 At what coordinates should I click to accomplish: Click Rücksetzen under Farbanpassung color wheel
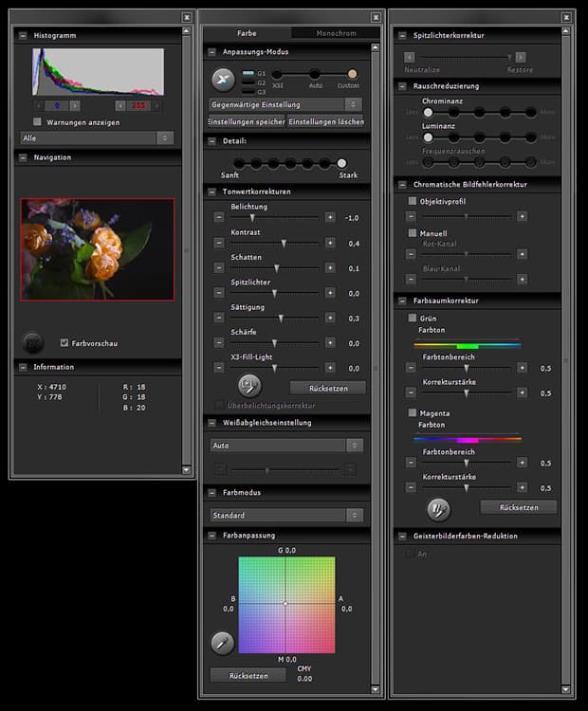pos(248,676)
